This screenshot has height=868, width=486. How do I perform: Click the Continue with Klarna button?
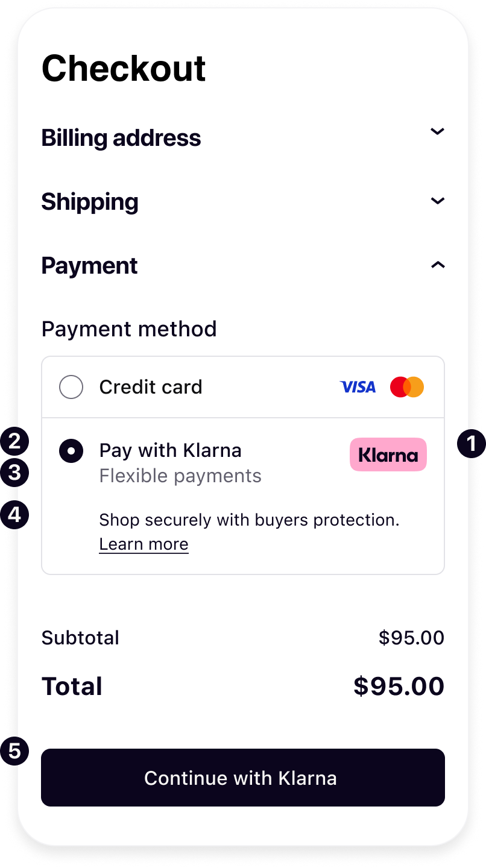(x=243, y=778)
